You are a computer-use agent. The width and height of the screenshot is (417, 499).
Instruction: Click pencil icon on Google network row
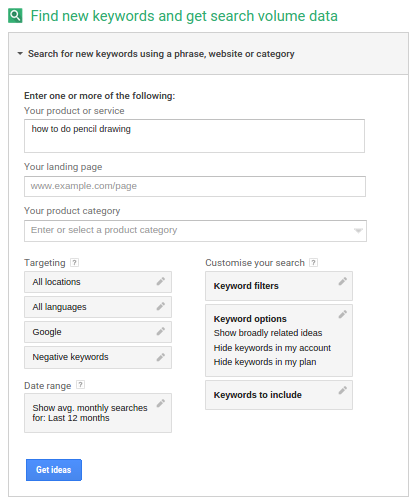coord(161,332)
